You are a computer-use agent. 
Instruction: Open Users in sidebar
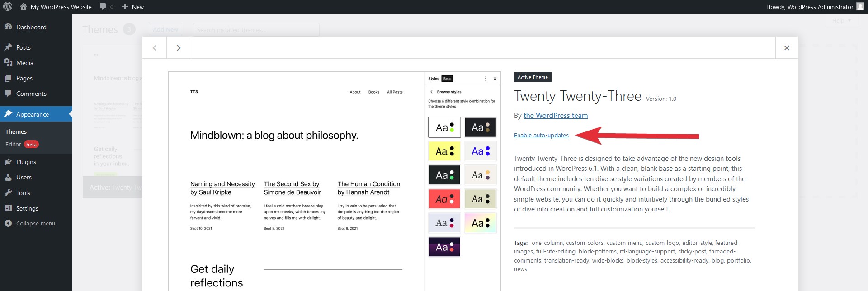click(x=36, y=177)
